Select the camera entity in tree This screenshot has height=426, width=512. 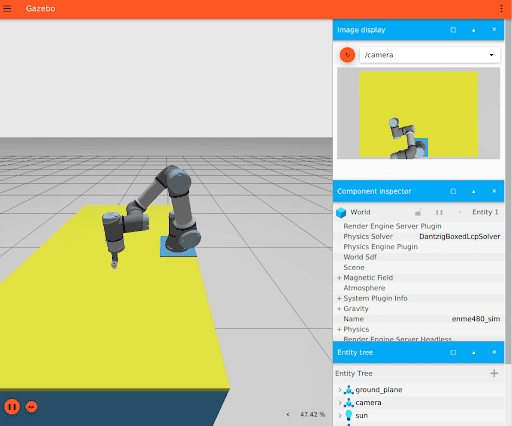coord(368,403)
